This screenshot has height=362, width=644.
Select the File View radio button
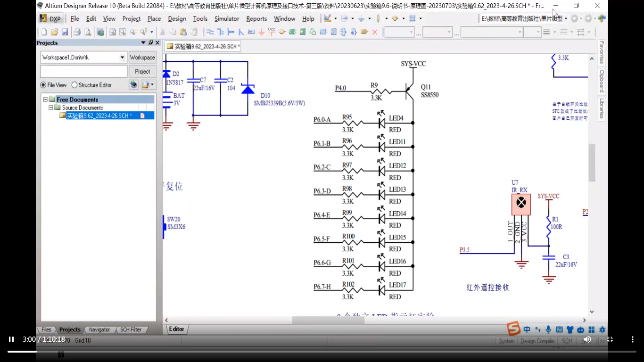coord(43,85)
